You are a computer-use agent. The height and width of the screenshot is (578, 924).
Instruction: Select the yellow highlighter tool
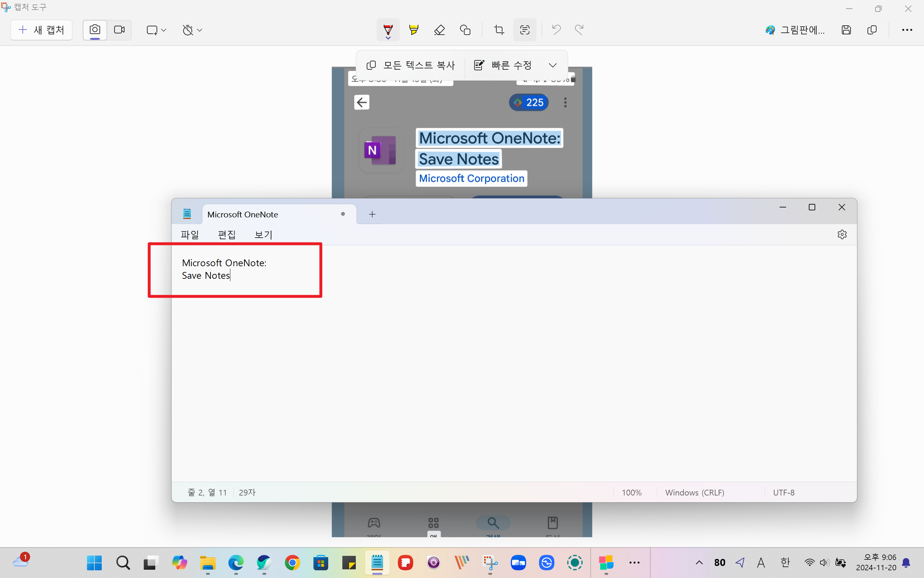pos(414,30)
